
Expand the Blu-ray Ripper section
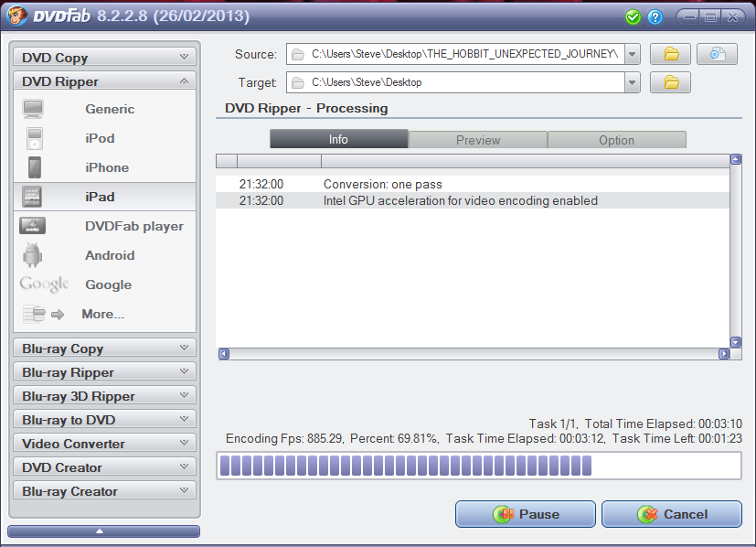pos(104,372)
